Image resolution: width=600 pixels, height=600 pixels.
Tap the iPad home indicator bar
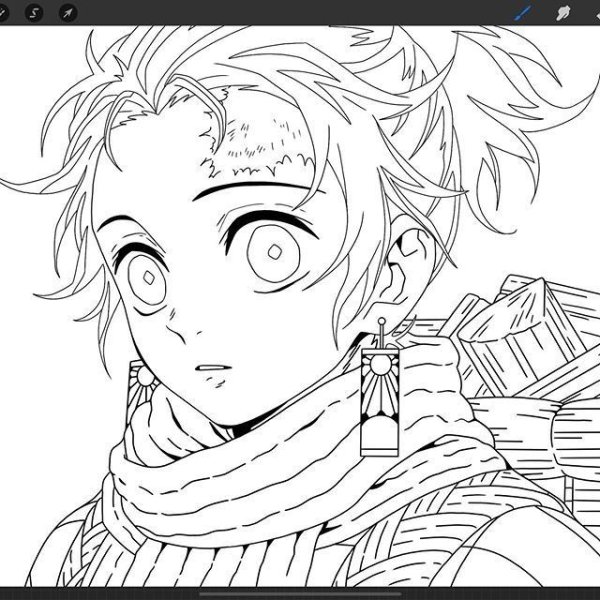(x=300, y=594)
